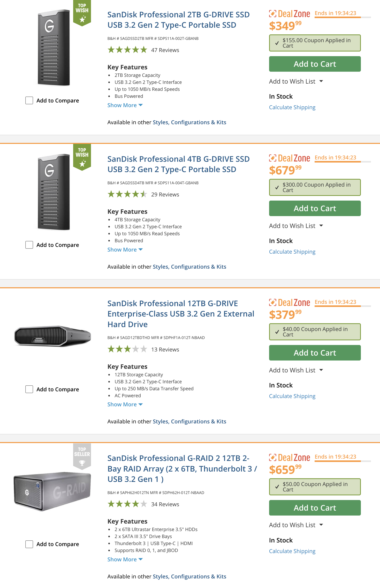Image resolution: width=380 pixels, height=588 pixels.
Task: Click the Deal Zone tag icon for the 12TB G-DRIVE
Action: 272,302
